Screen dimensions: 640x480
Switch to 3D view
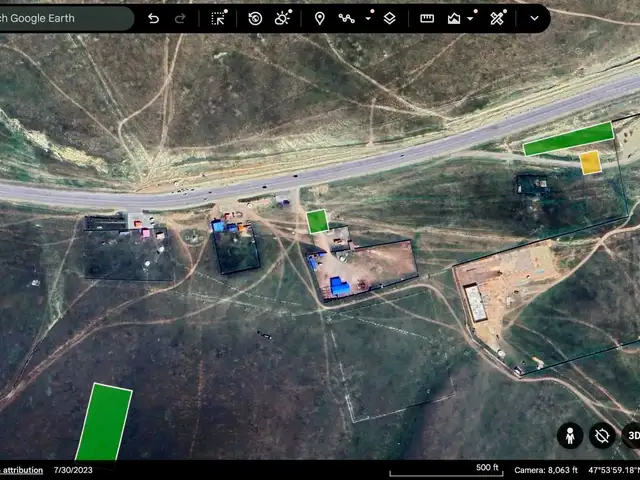tap(632, 436)
